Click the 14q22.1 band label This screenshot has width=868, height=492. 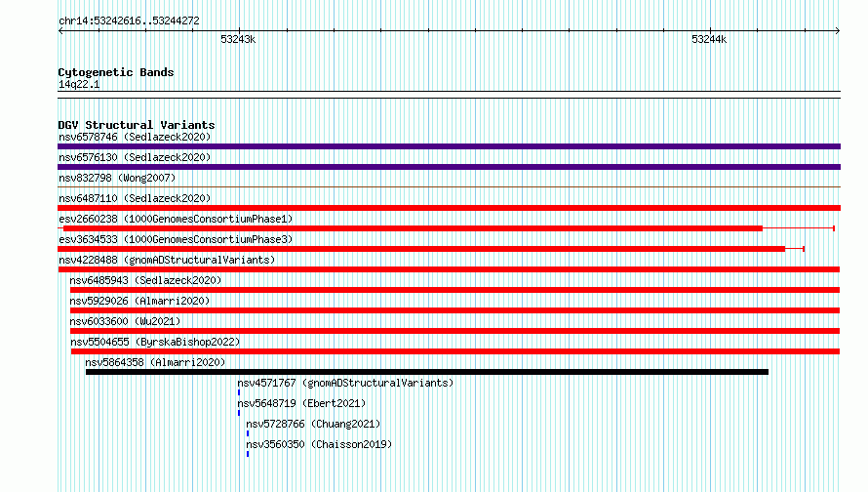tap(79, 84)
